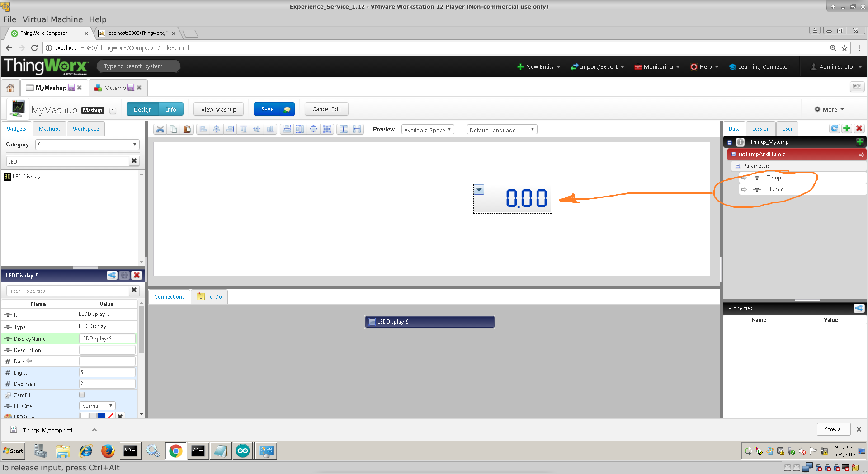The width and height of the screenshot is (868, 474).
Task: Click the paste clipboard toolbar icon
Action: 187,129
